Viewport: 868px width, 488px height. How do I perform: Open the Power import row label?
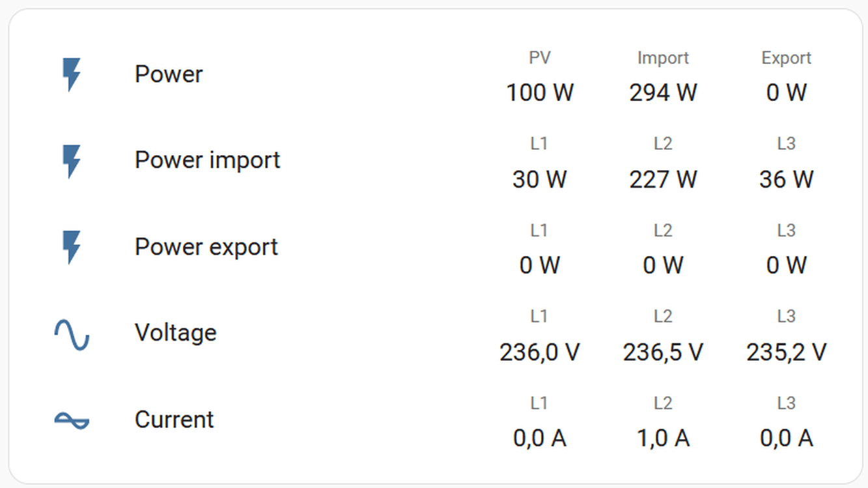[x=207, y=160]
